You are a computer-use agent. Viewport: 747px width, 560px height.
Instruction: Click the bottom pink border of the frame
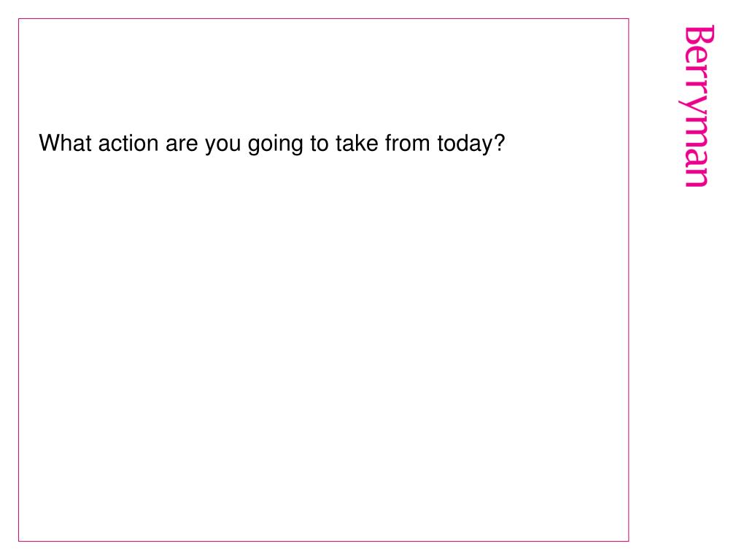323,541
